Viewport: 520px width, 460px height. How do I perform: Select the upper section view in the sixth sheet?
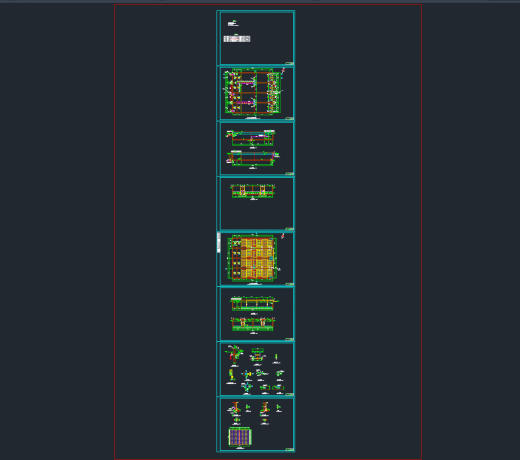pos(254,304)
